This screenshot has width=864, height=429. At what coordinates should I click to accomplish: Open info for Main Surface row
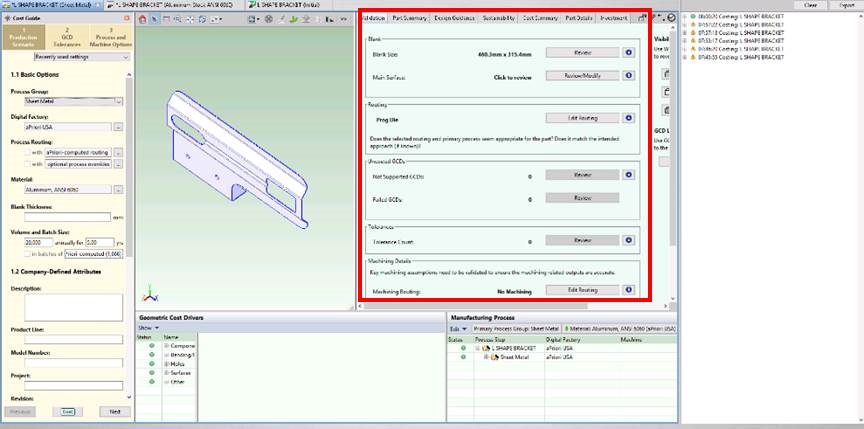point(629,76)
